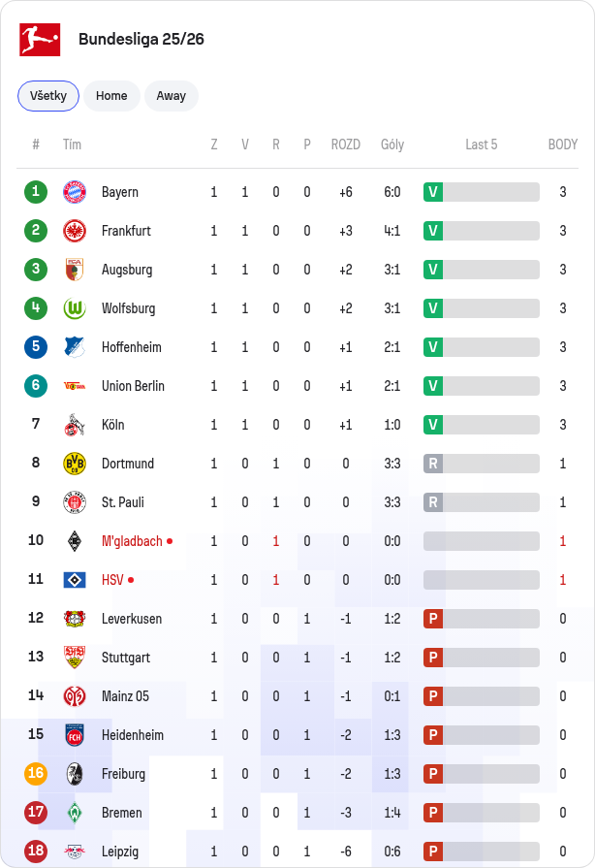This screenshot has width=595, height=868.
Task: Show the Away standings tab
Action: click(x=172, y=96)
